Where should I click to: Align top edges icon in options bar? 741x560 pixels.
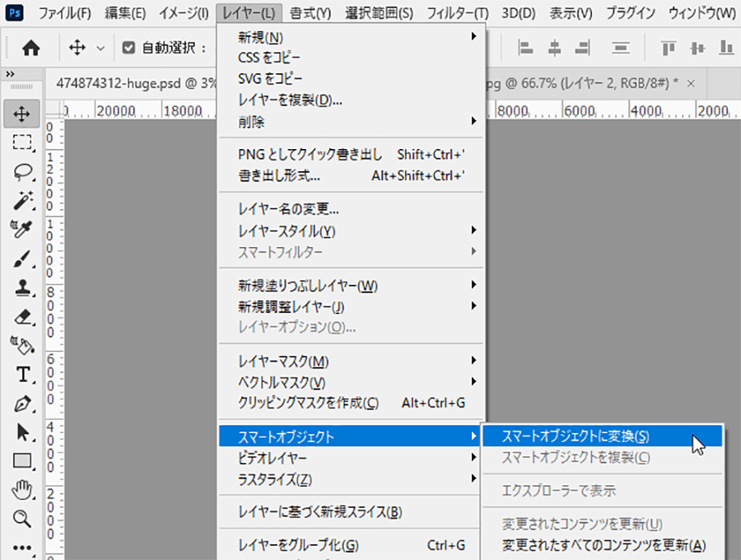(x=669, y=48)
